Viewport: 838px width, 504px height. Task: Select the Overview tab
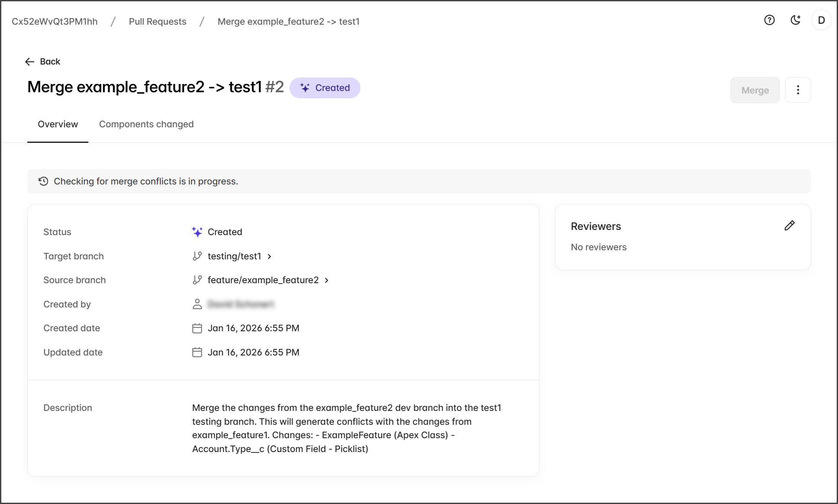pyautogui.click(x=58, y=124)
